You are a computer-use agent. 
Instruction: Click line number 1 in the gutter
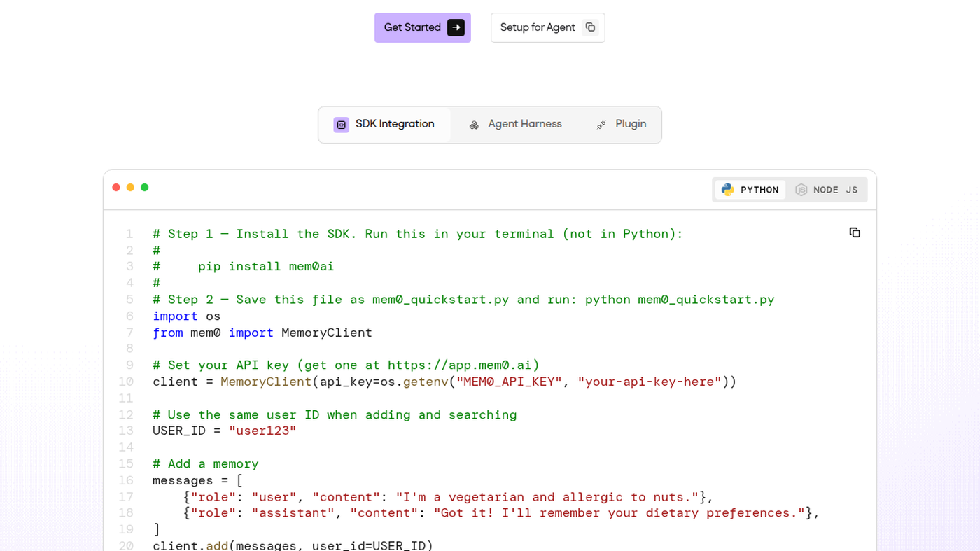click(x=129, y=234)
